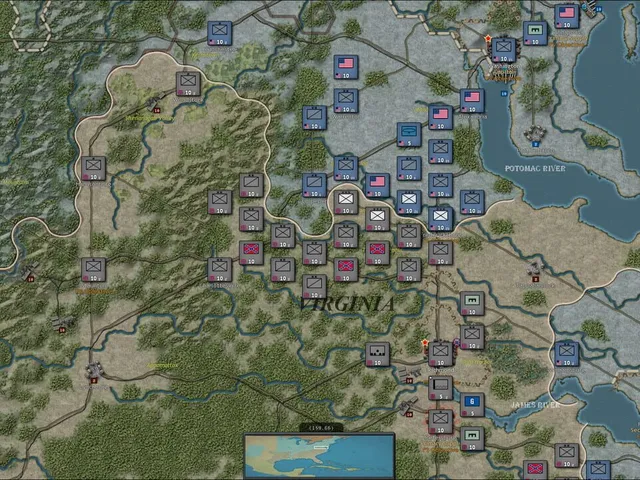Select the Union cavalry directly below the balloon unit

point(409,168)
